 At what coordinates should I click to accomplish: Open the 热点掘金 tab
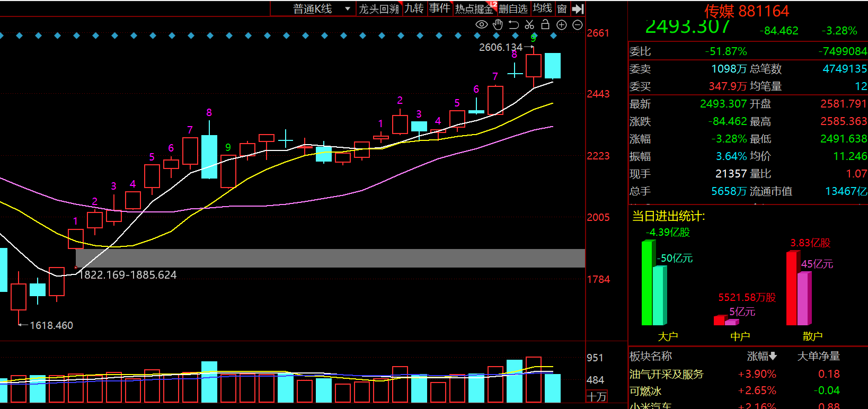click(474, 8)
